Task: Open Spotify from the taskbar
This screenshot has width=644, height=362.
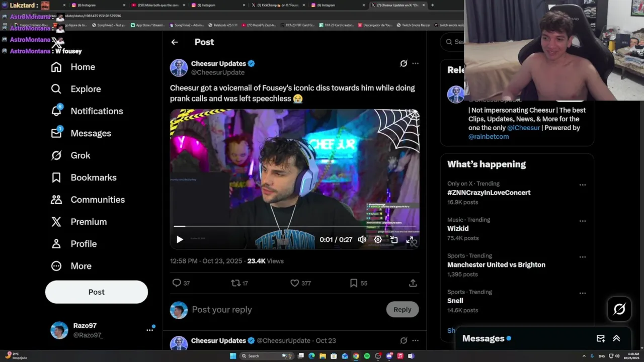Action: click(367, 356)
